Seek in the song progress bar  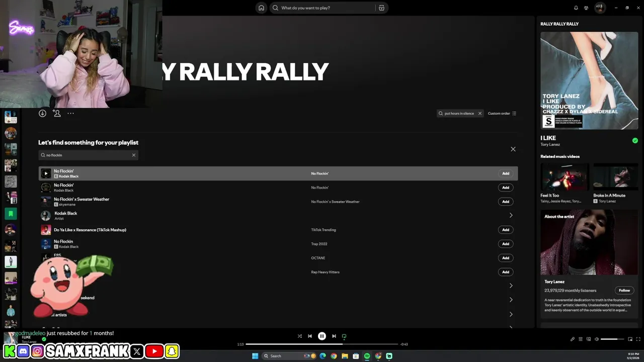(322, 344)
